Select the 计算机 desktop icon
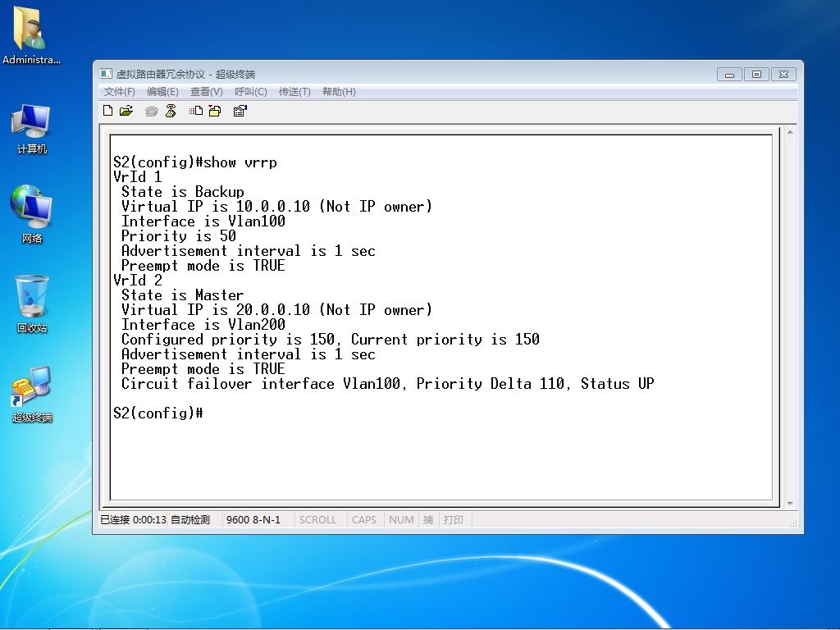Viewport: 840px width, 630px height. coord(31,130)
